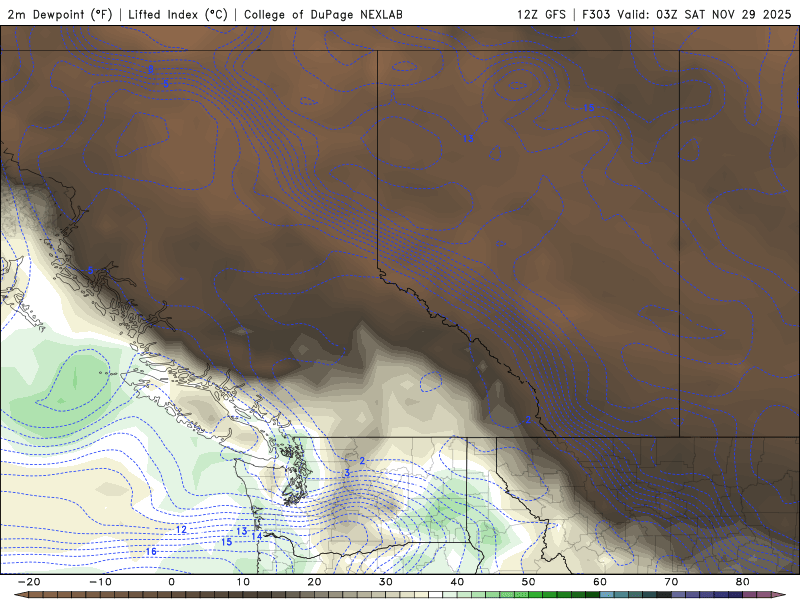Click the contour label "16" on the map
Image resolution: width=800 pixels, height=600 pixels.
coord(151,551)
